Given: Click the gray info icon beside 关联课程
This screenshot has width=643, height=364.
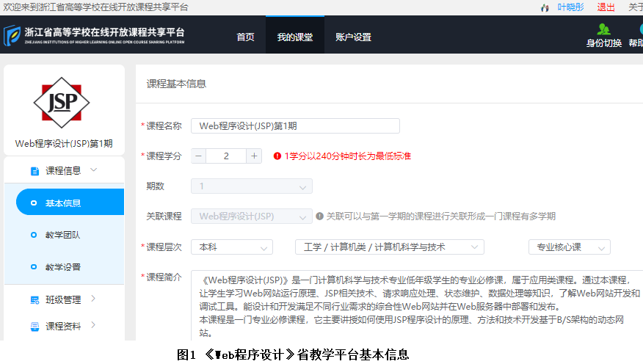Looking at the screenshot, I should coord(320,216).
